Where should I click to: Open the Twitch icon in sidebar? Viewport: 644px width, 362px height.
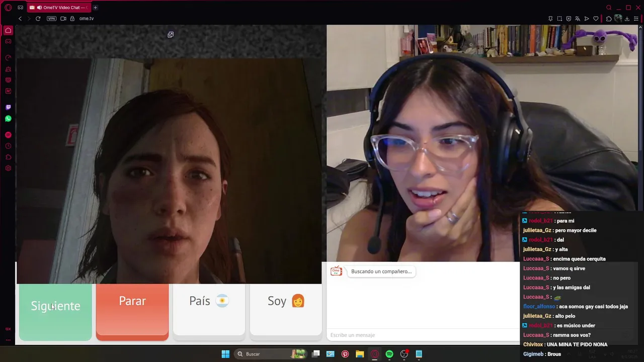pyautogui.click(x=8, y=107)
